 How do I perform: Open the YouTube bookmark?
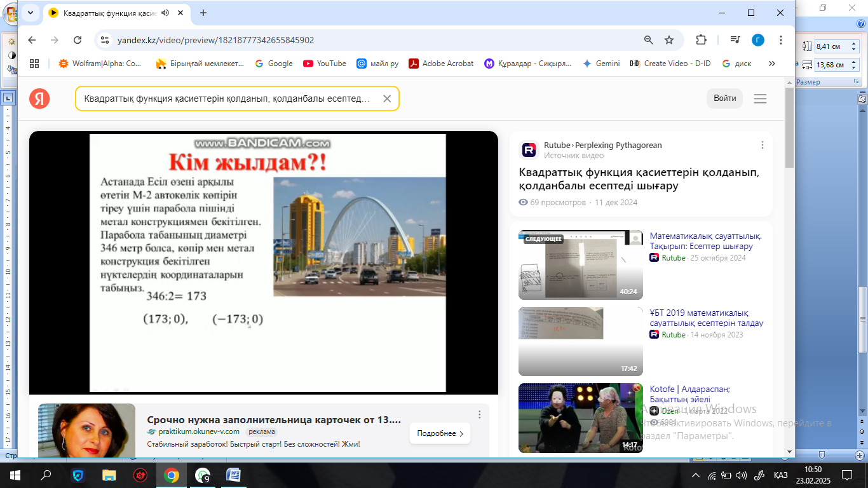click(325, 64)
